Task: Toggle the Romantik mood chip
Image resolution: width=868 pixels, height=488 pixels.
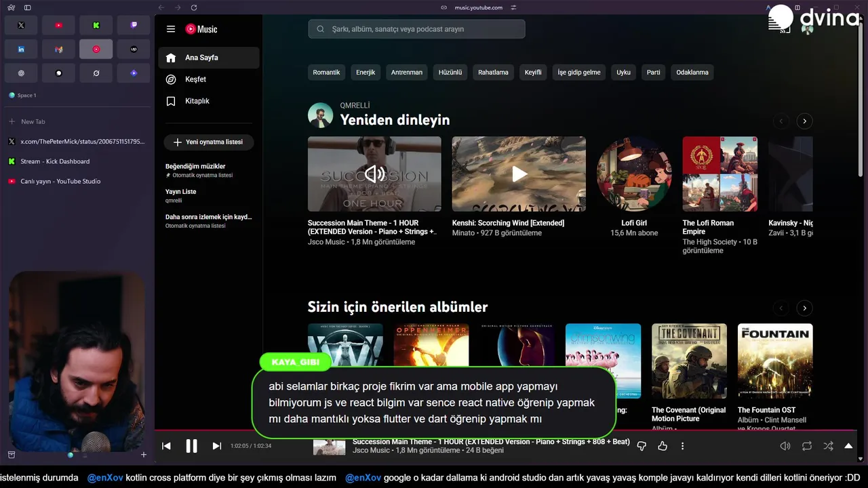Action: pyautogui.click(x=326, y=73)
